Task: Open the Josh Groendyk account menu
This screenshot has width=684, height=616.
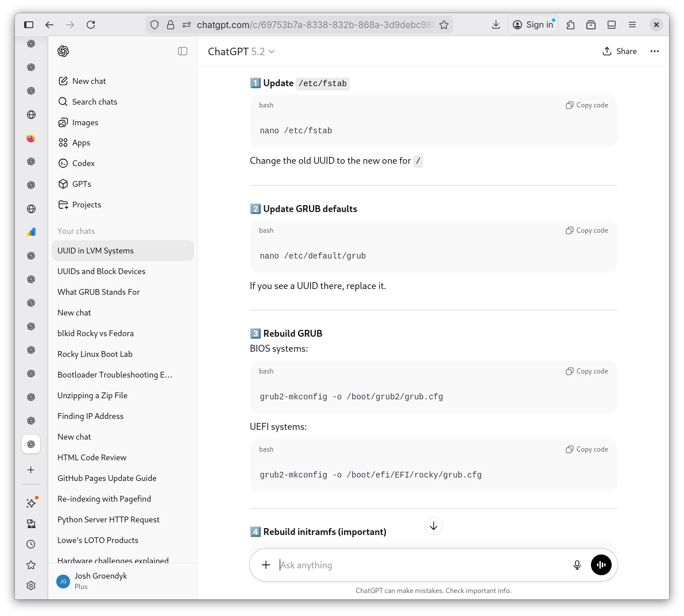Action: 101,580
